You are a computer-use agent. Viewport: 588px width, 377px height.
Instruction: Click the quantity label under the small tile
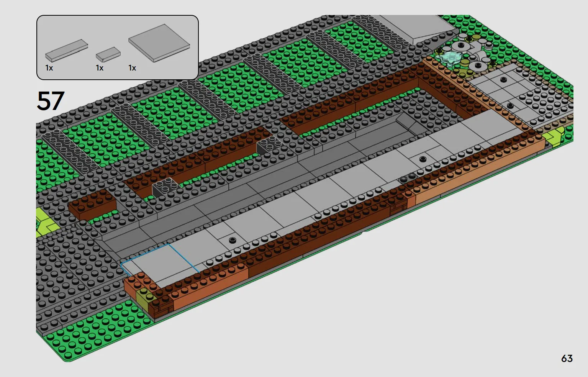point(100,68)
